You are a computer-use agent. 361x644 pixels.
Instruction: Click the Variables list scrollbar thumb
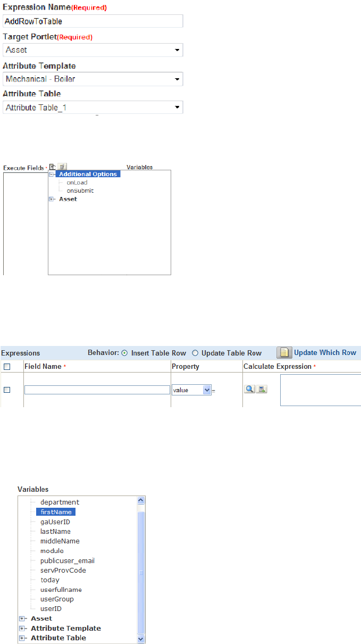tap(141, 573)
